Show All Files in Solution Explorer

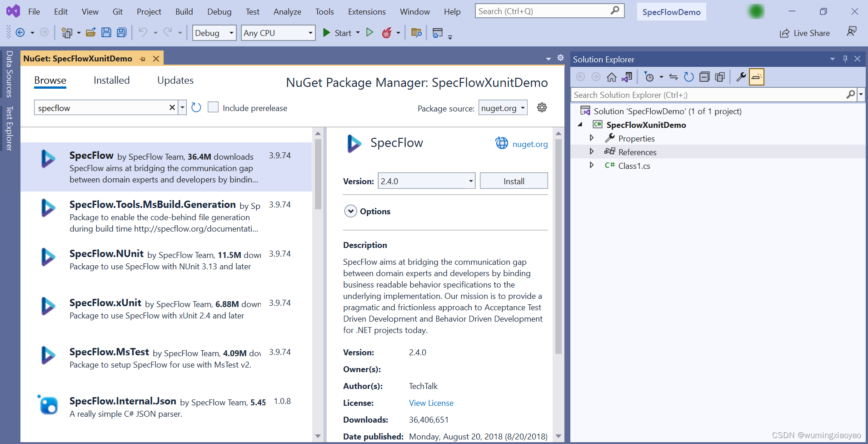720,77
